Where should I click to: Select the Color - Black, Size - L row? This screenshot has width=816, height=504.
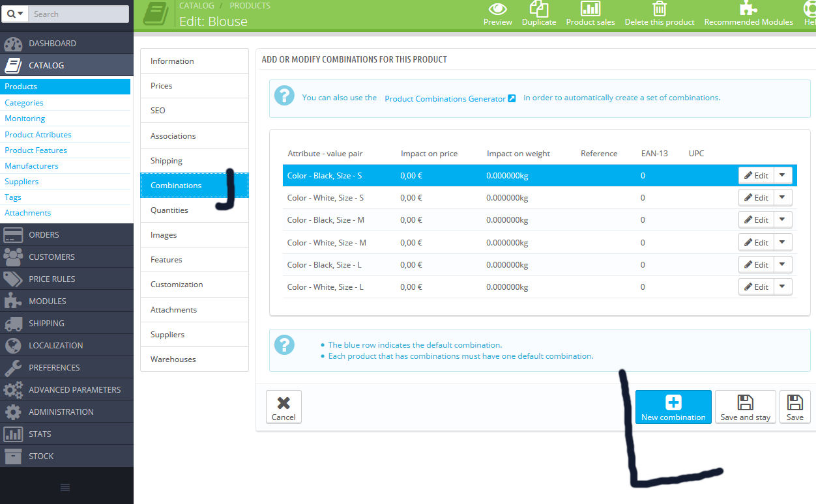pos(540,265)
